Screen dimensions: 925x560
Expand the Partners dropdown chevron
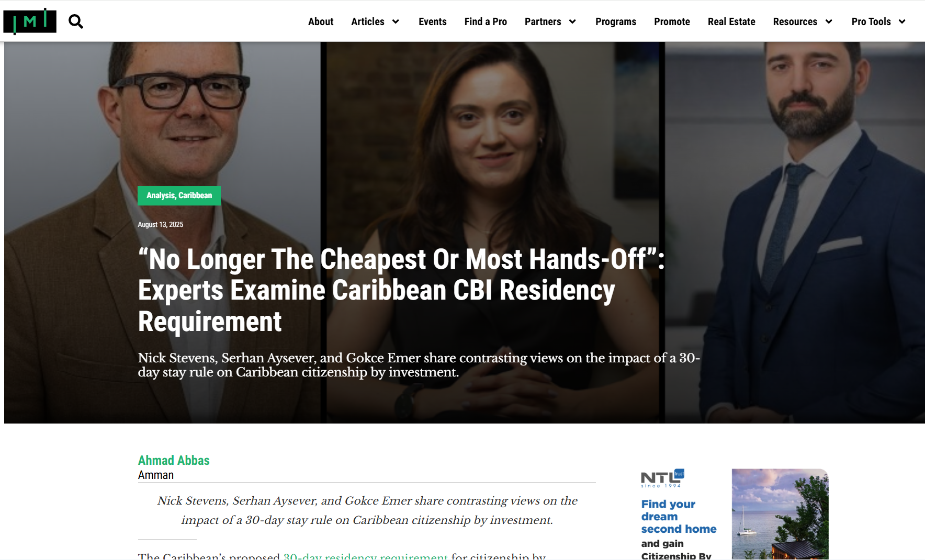(x=572, y=21)
